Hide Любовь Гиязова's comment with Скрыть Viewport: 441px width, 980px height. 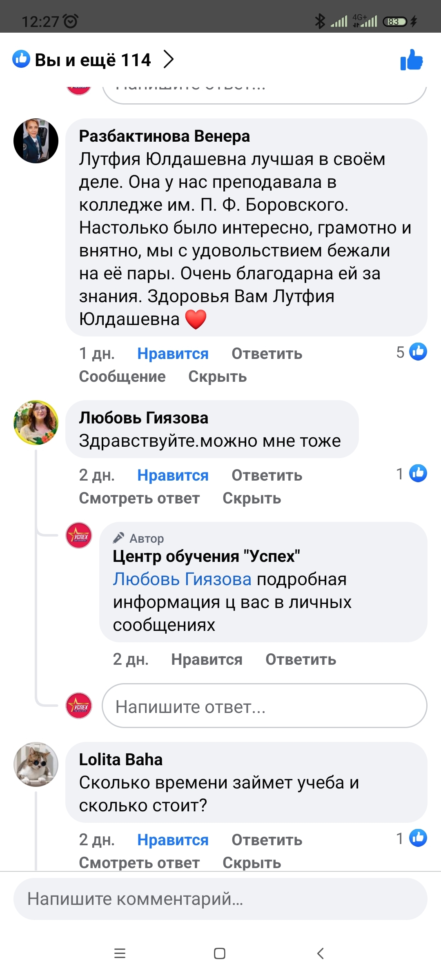coord(252,498)
